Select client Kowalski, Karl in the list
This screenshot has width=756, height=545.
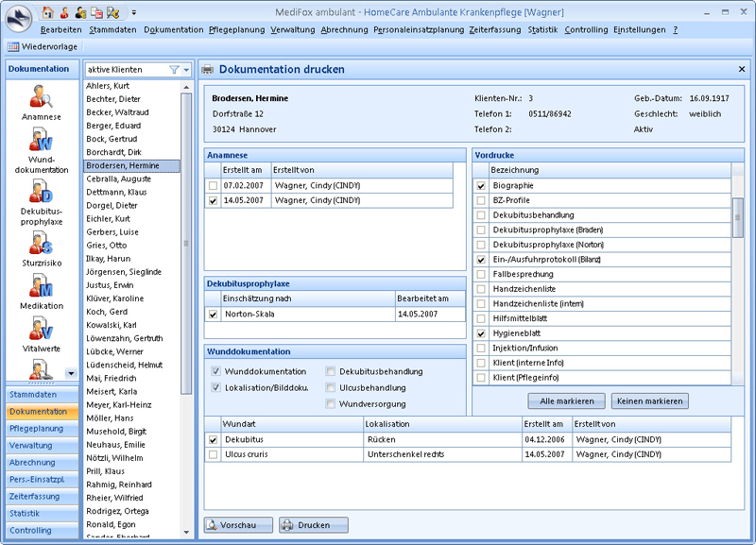(112, 324)
